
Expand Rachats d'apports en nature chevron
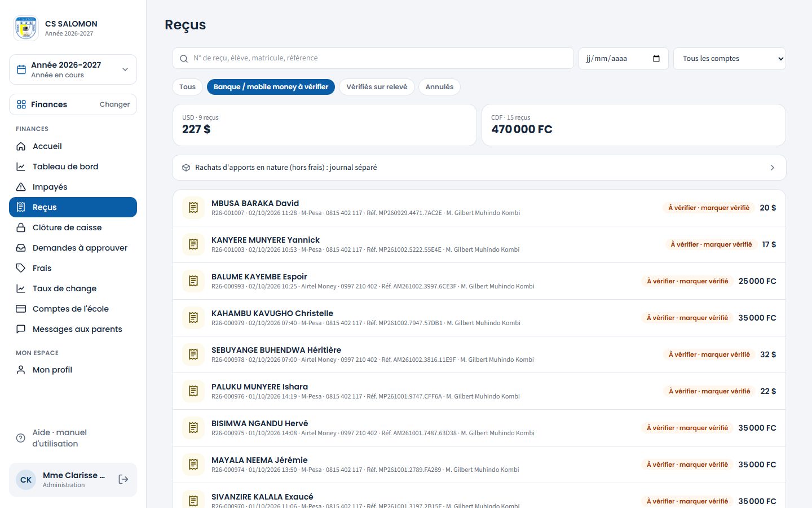point(773,168)
